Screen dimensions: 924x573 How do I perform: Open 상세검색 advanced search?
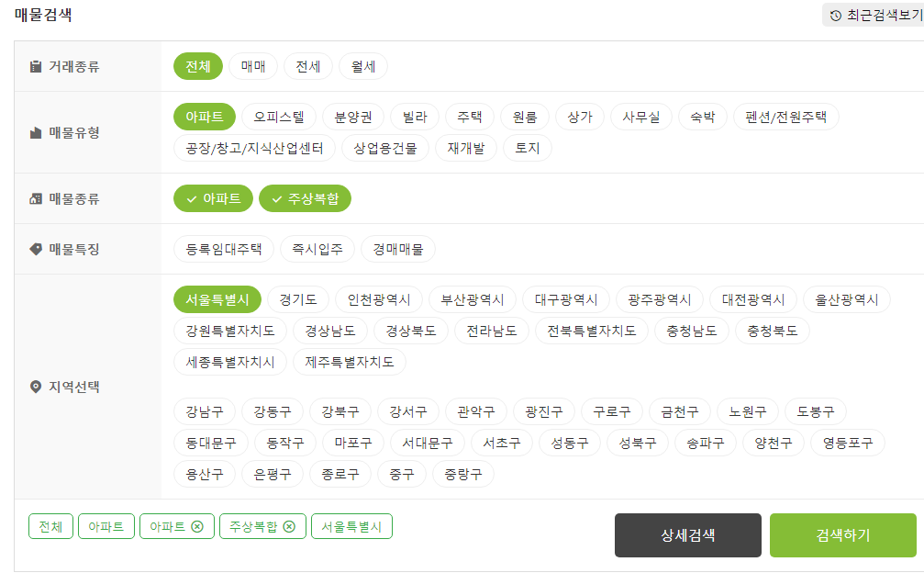coord(687,535)
